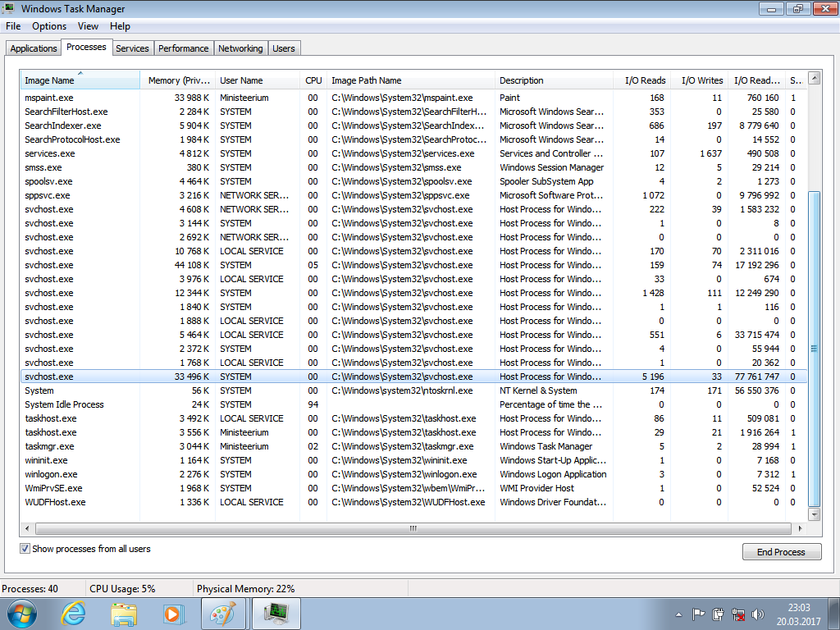Sort by CPU column header
Screen dimensions: 840x630
click(x=313, y=80)
